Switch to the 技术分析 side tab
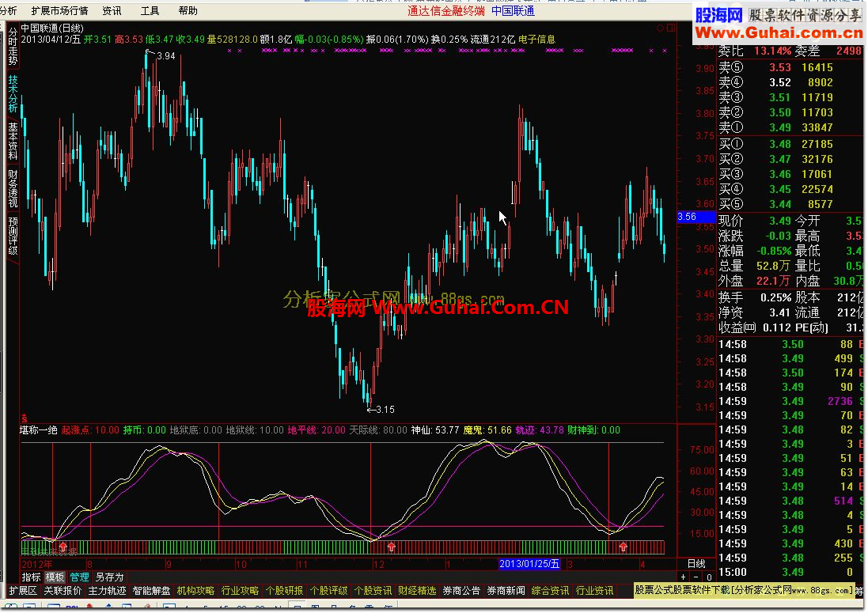 pyautogui.click(x=13, y=94)
